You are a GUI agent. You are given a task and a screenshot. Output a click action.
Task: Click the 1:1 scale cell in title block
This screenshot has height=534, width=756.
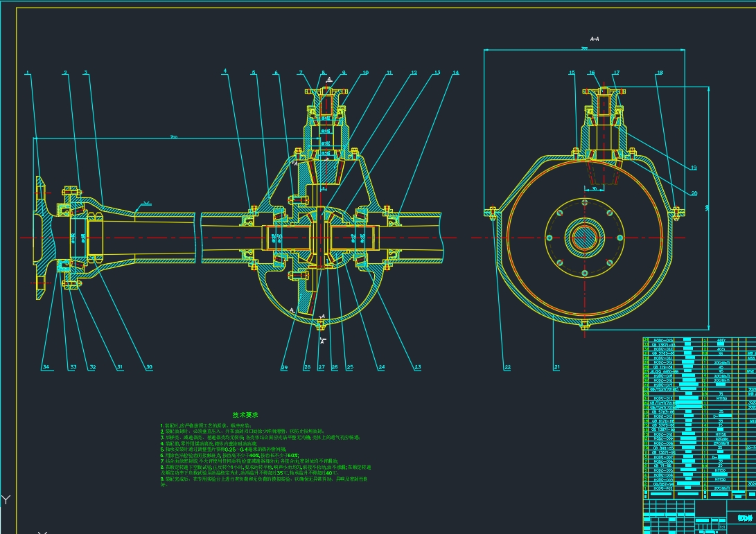click(x=721, y=526)
